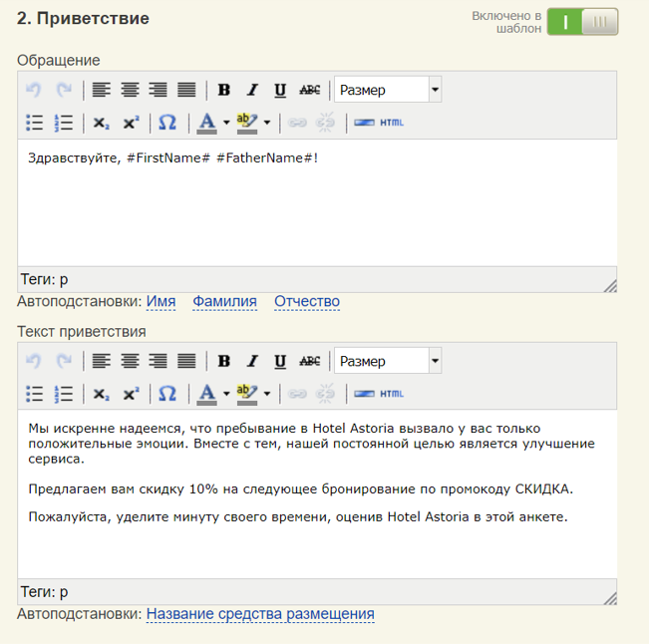The height and width of the screenshot is (644, 649).
Task: Insert bulleted list in Текст приветствия editor
Action: (34, 394)
